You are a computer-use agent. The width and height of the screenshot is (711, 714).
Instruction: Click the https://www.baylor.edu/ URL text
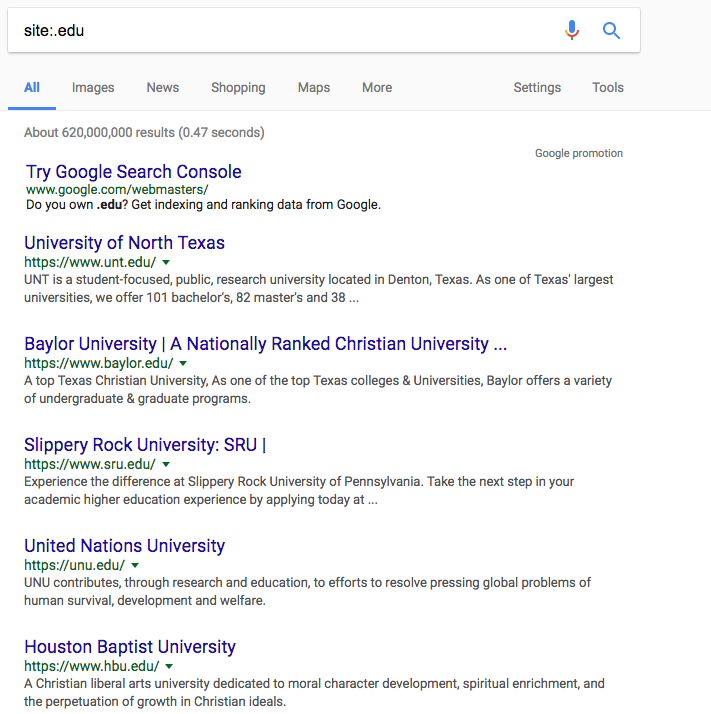point(99,363)
